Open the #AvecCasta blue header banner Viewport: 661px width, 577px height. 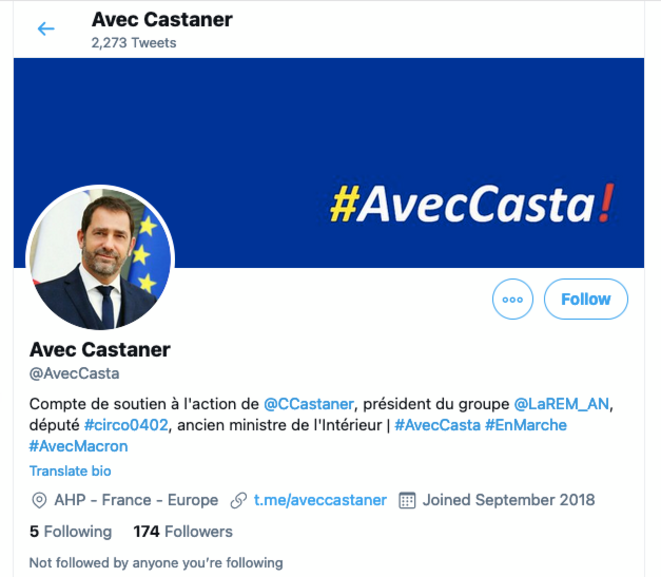[x=329, y=163]
